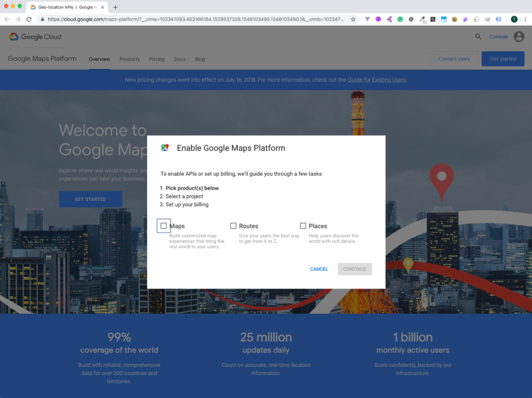Click the "25 million" statistic text
Viewport: 532px width, 398px height.
tap(266, 337)
